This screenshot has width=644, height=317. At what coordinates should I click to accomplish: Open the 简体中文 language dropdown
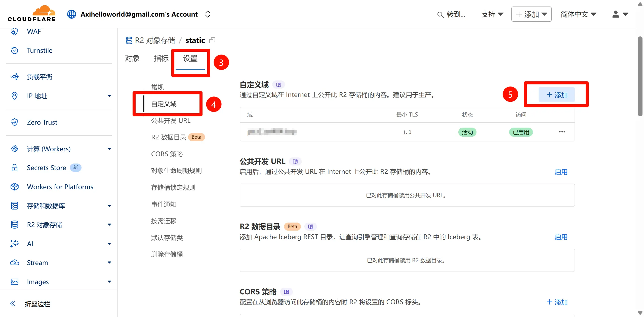[578, 14]
